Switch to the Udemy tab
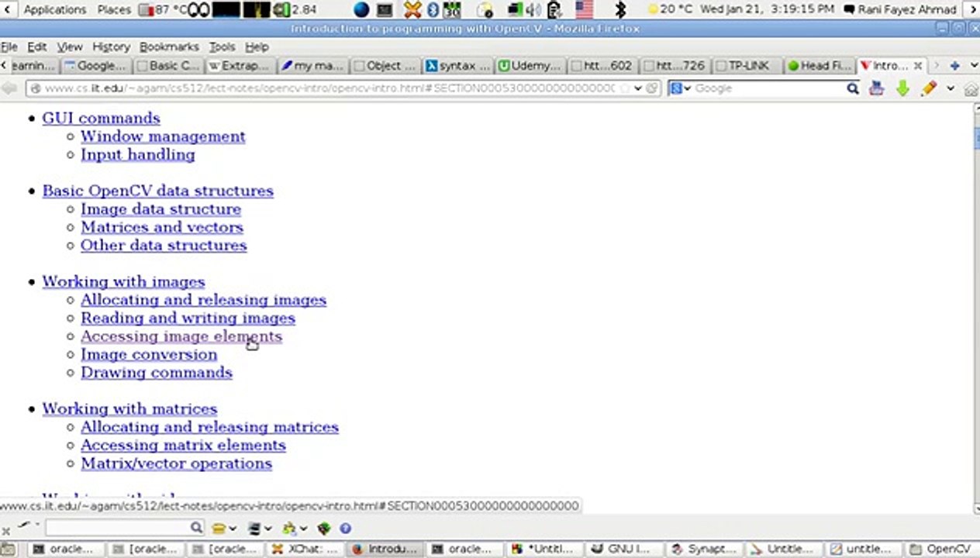This screenshot has height=558, width=980. click(529, 66)
